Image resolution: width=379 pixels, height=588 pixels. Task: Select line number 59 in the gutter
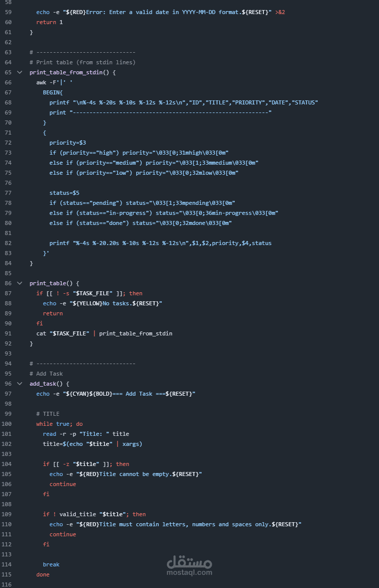[8, 12]
